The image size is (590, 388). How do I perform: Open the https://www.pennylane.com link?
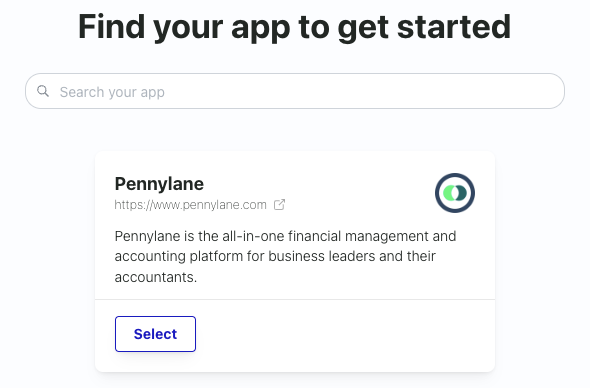190,205
